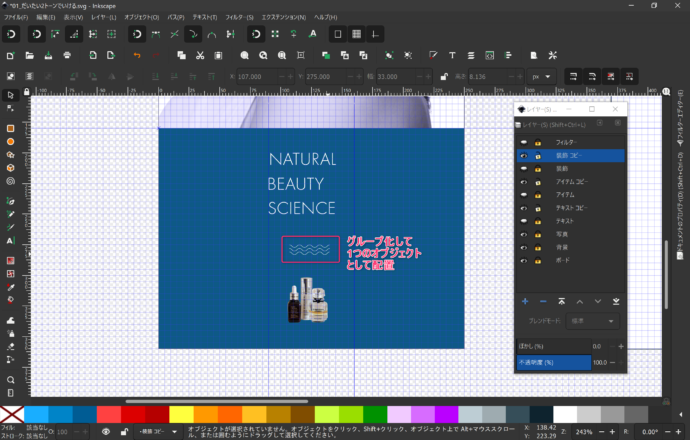This screenshot has height=440, width=690.
Task: Open the オブジェクト(O) menu
Action: tap(142, 17)
